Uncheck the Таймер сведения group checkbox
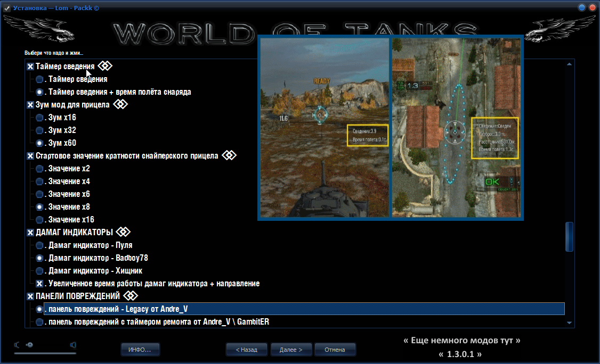The image size is (600, 364). click(30, 67)
